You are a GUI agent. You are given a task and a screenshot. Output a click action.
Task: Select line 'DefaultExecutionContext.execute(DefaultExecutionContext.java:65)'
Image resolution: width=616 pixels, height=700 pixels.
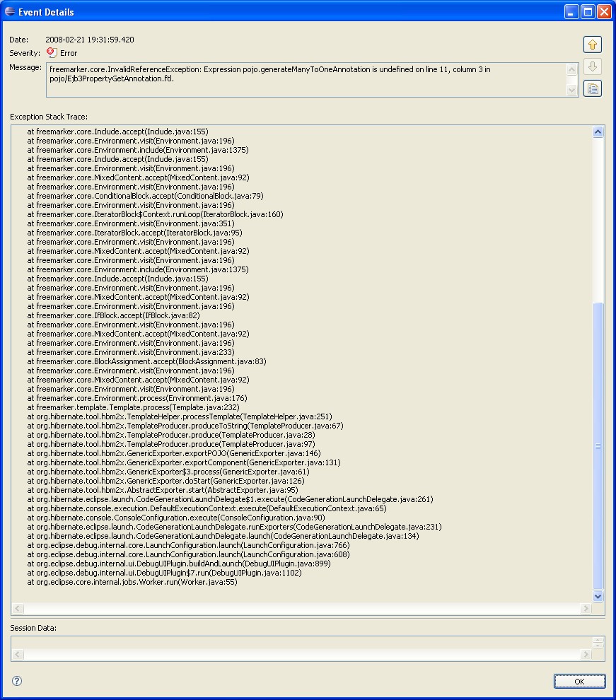point(207,508)
